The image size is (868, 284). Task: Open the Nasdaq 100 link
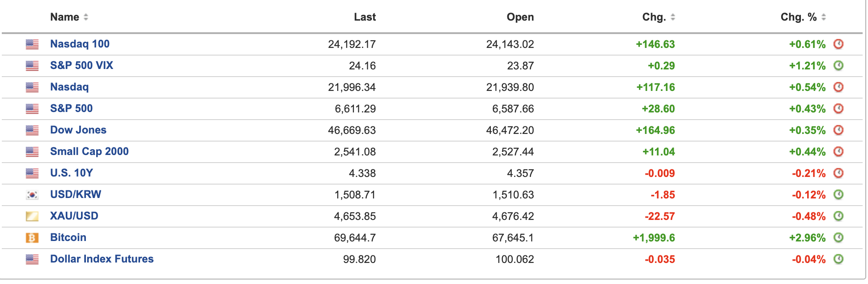pos(80,44)
